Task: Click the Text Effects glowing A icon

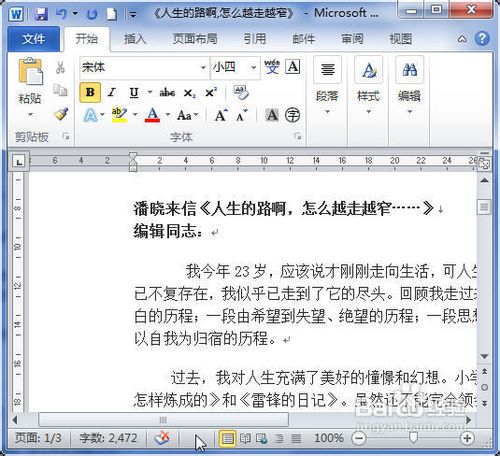Action: tap(90, 115)
